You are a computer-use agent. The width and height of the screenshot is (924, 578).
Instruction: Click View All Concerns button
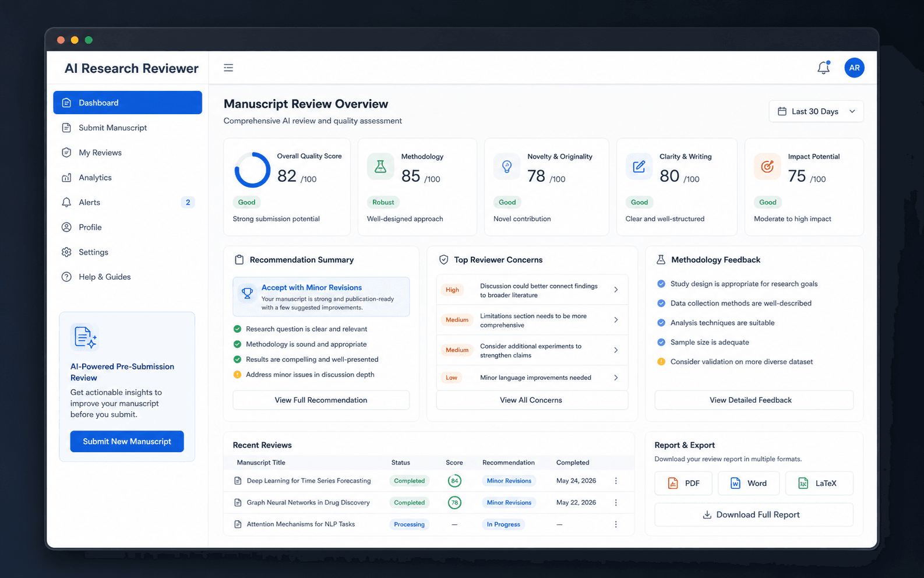pyautogui.click(x=532, y=400)
